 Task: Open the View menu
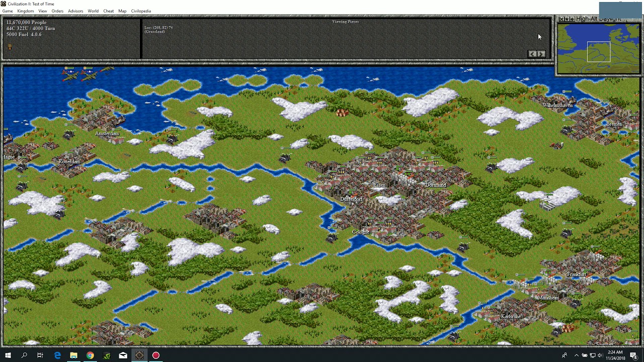coord(43,11)
